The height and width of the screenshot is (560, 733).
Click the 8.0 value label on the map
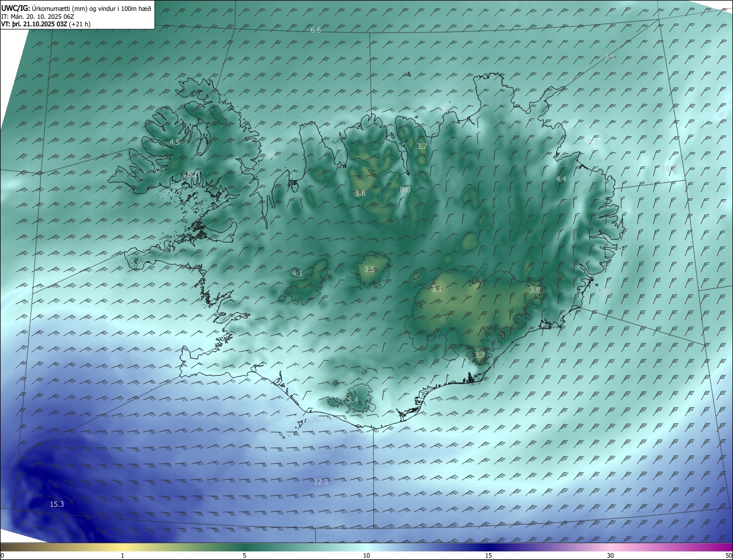click(405, 190)
